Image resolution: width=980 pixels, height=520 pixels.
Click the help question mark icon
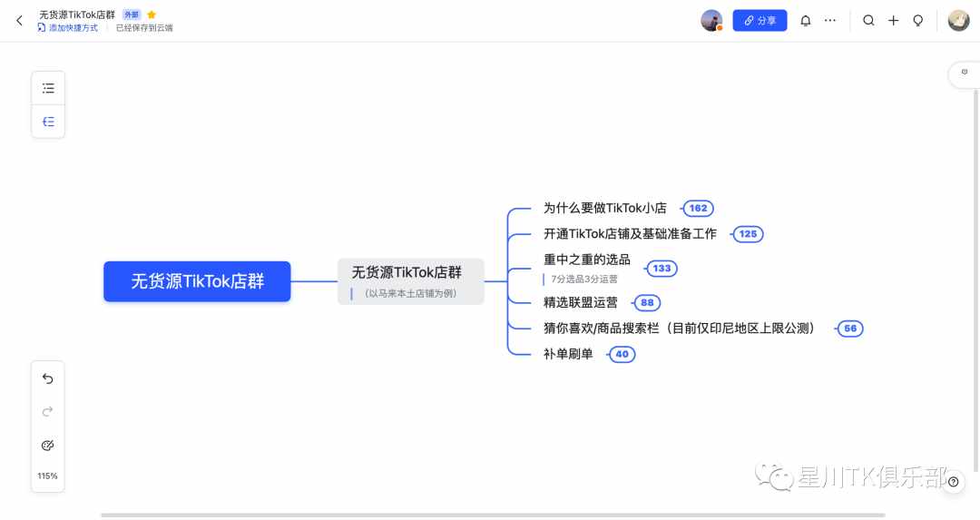click(953, 482)
